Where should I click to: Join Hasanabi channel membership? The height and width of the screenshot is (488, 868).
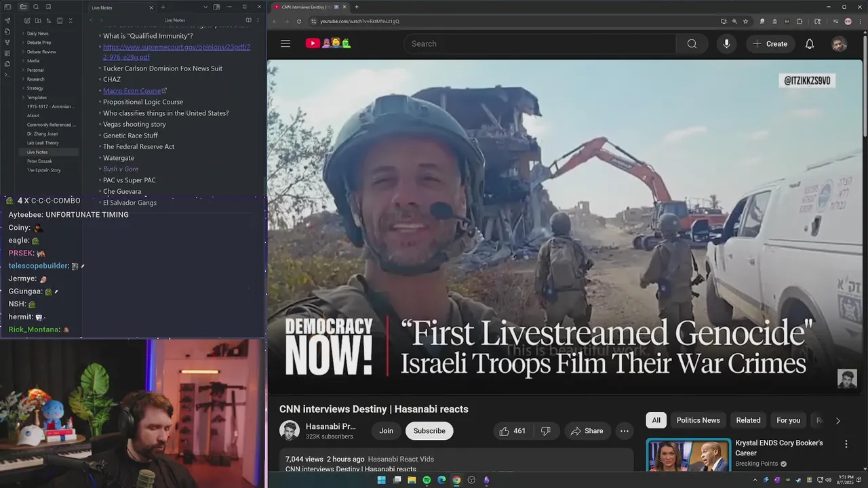[386, 431]
